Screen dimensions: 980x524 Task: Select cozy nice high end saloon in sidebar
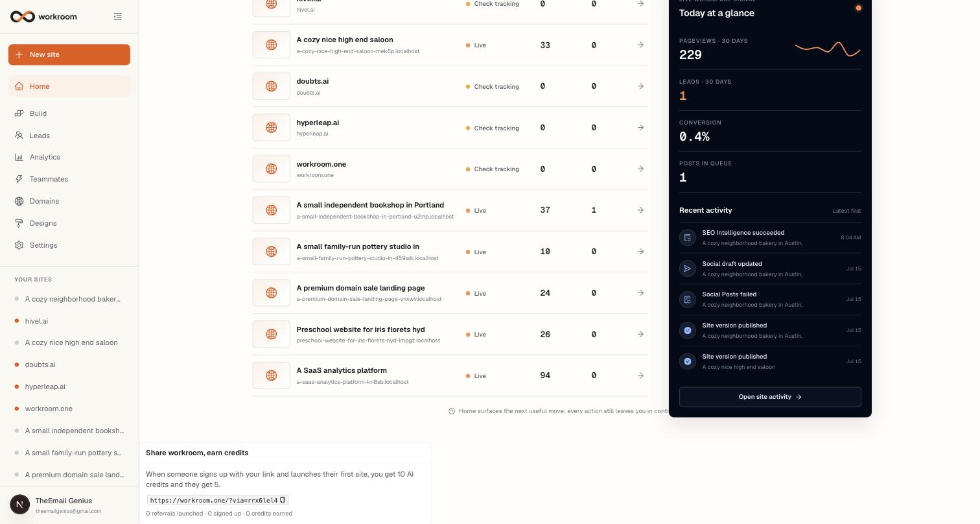(x=69, y=342)
